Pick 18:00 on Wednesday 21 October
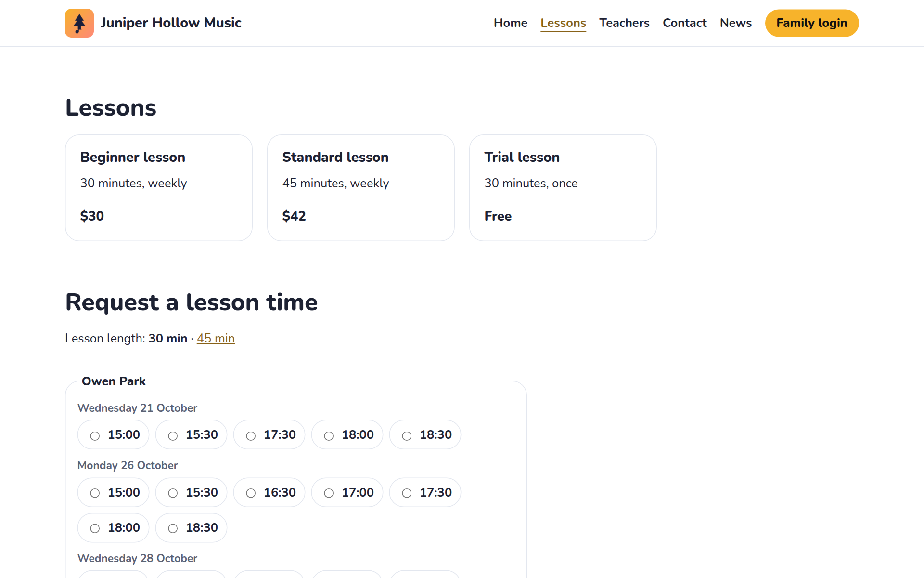This screenshot has height=578, width=924. click(347, 435)
